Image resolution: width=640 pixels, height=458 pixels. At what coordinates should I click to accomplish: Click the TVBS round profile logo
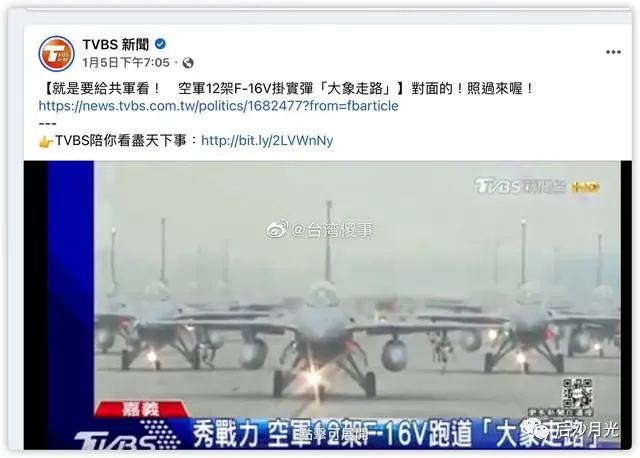click(56, 54)
